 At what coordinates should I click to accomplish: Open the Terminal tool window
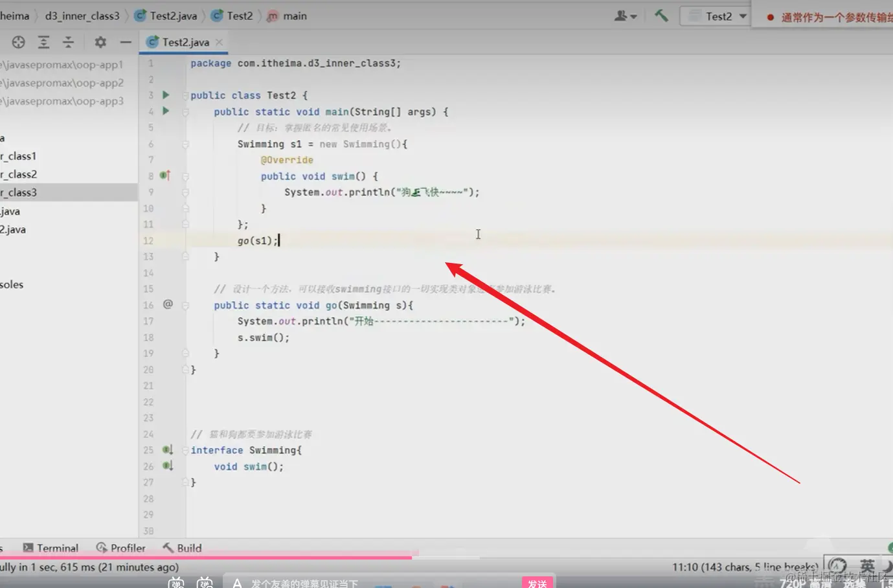pos(51,548)
